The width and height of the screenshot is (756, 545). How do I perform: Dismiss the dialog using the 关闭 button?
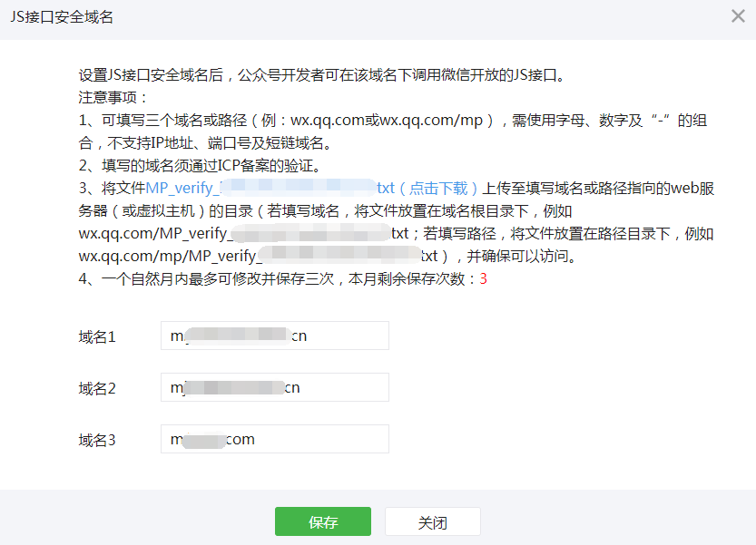(x=433, y=521)
